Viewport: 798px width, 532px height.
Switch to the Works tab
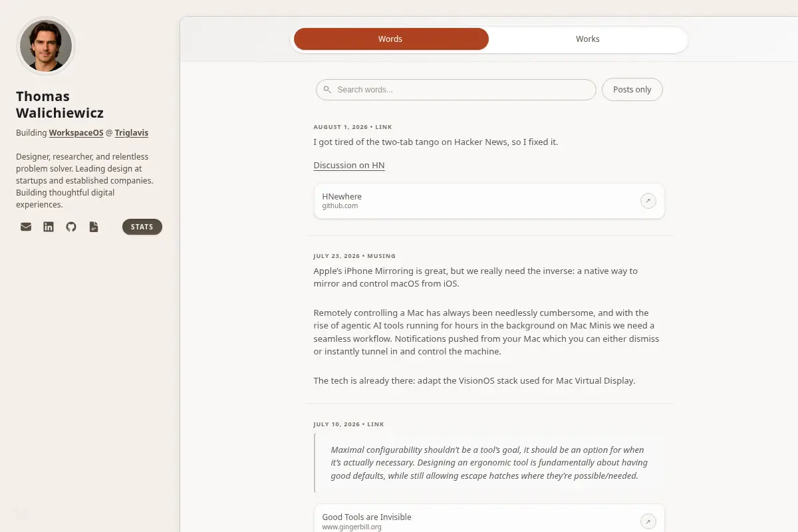588,39
